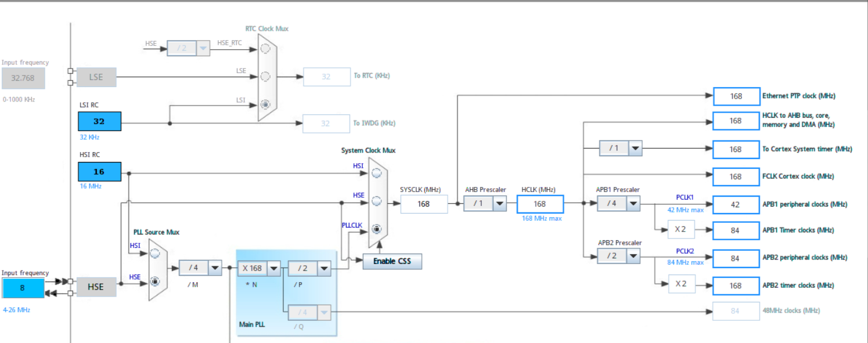The width and height of the screenshot is (868, 343).
Task: Click the "RTC Clock Mux" label
Action: tap(267, 28)
